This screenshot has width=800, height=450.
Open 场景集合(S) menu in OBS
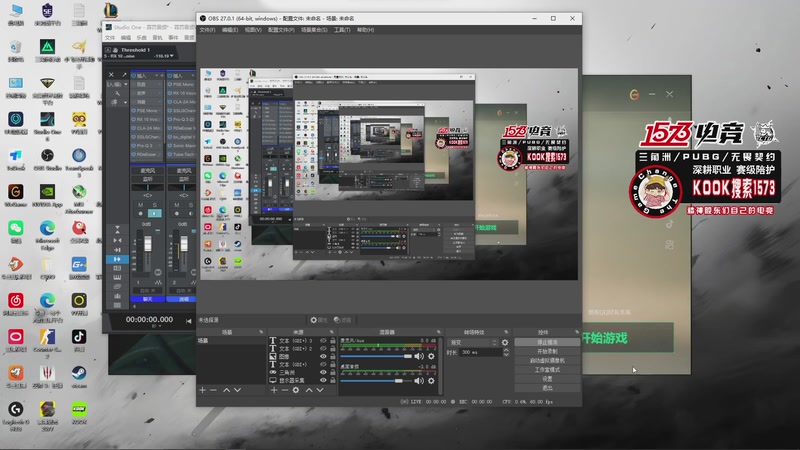click(x=314, y=30)
